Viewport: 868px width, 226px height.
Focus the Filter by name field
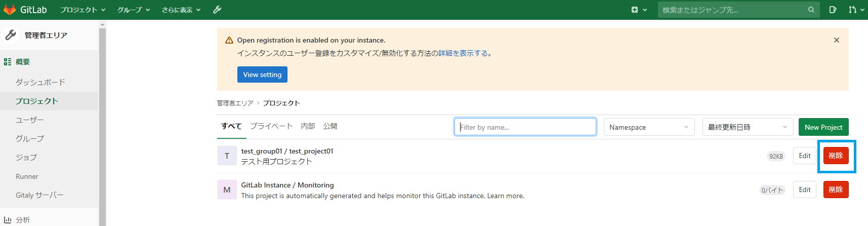point(525,127)
